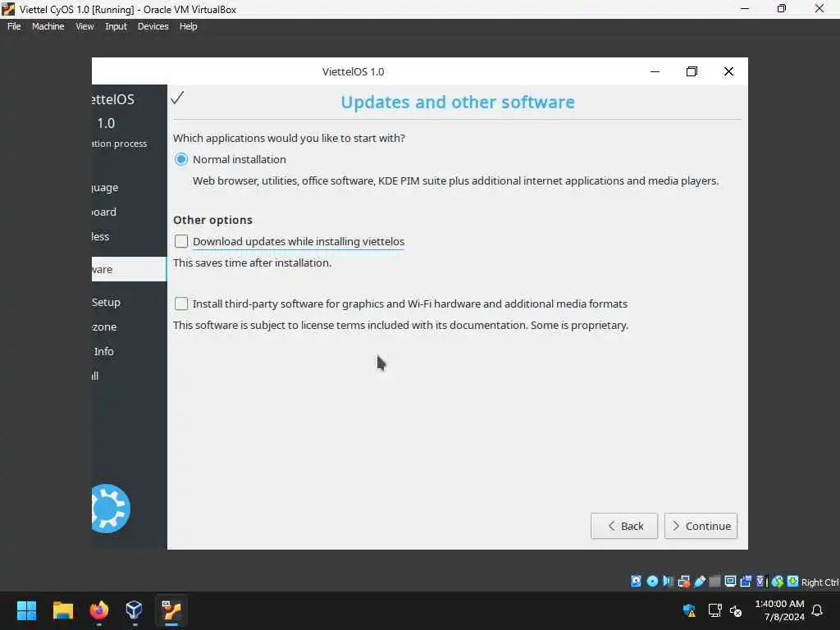
Task: Switch to VirtualBox Manager taskbar icon
Action: tap(134, 610)
